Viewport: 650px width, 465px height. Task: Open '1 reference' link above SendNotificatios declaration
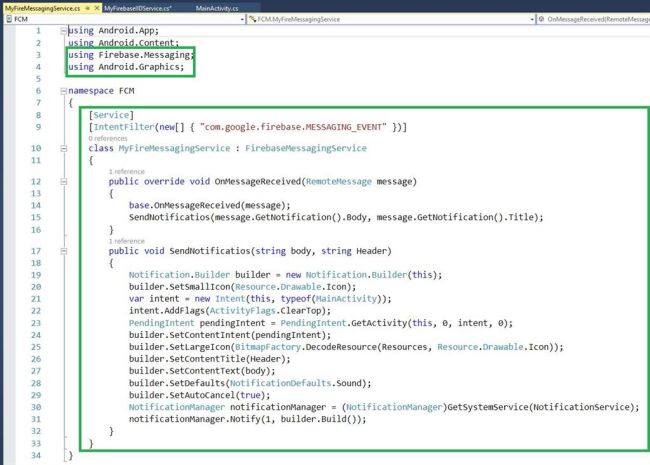click(127, 241)
